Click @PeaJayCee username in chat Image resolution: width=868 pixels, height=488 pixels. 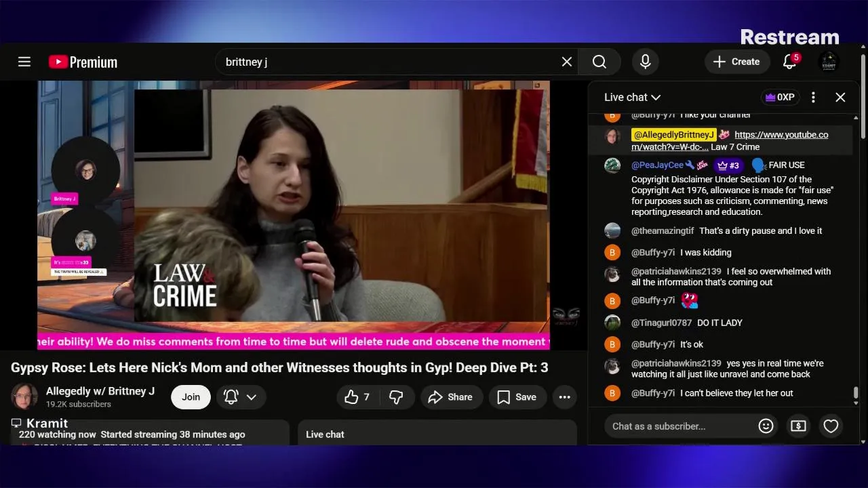click(x=657, y=165)
